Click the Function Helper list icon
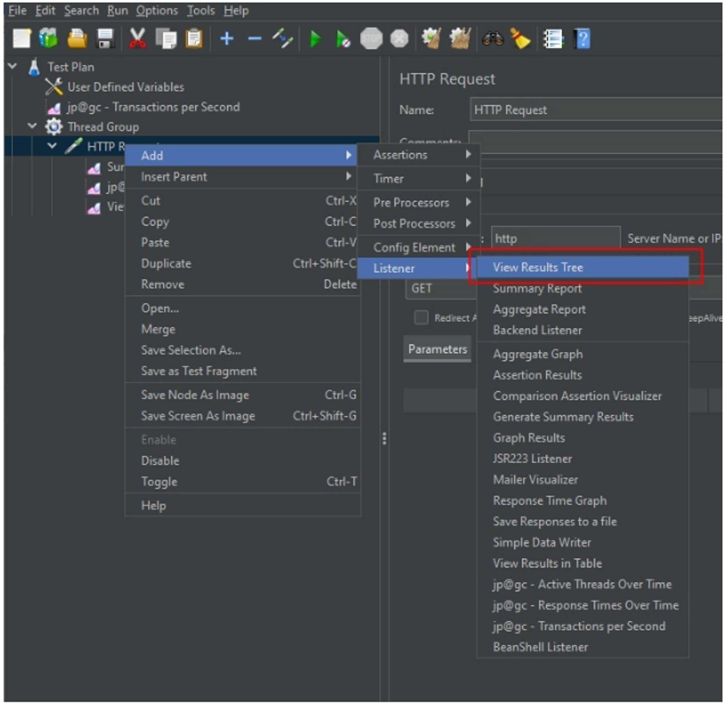The image size is (728, 704). point(553,38)
